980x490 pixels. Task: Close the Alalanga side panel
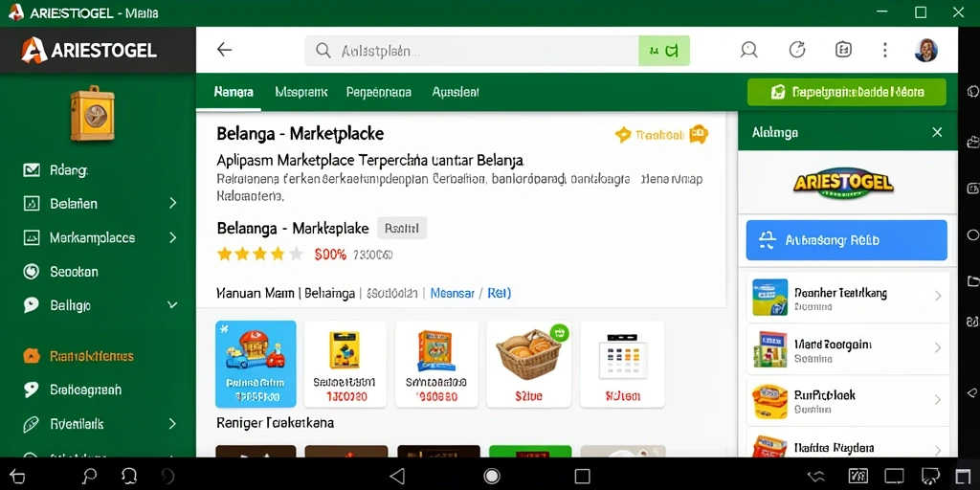(937, 132)
